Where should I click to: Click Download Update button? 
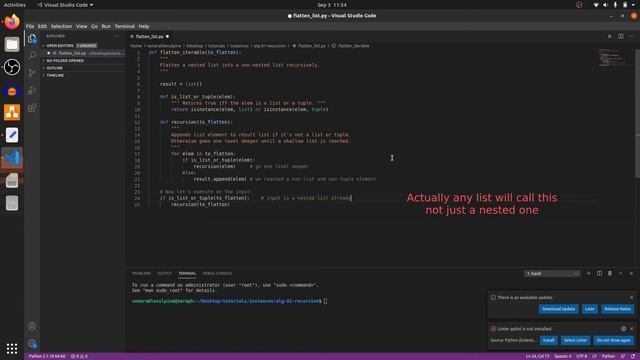[x=558, y=309]
